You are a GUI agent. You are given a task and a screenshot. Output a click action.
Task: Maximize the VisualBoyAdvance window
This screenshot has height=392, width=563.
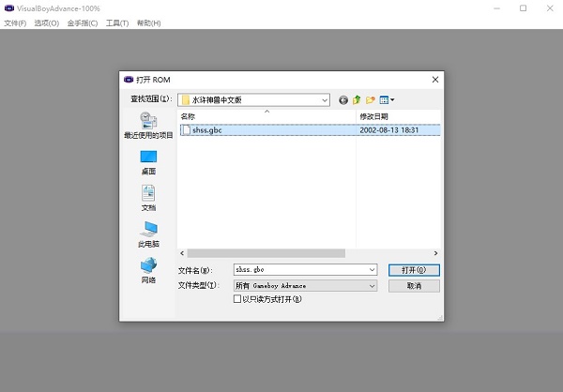point(524,8)
